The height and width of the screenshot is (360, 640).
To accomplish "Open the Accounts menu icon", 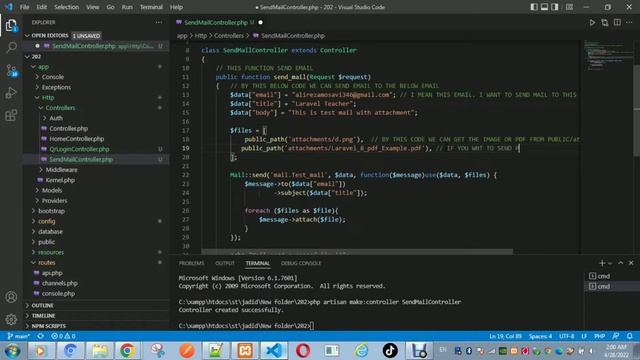I will 11,297.
